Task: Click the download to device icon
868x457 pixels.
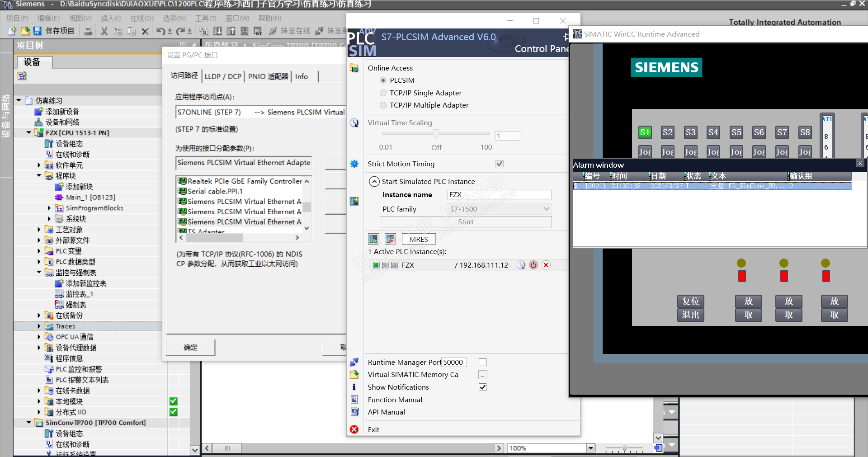Action: pos(217,31)
